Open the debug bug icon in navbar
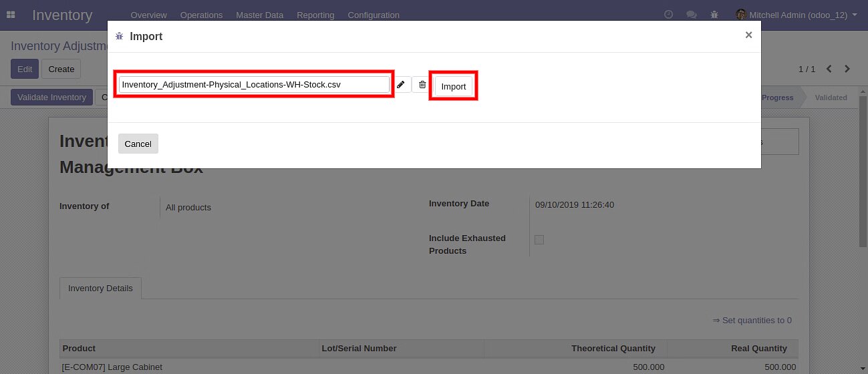The width and height of the screenshot is (868, 374). click(x=714, y=15)
